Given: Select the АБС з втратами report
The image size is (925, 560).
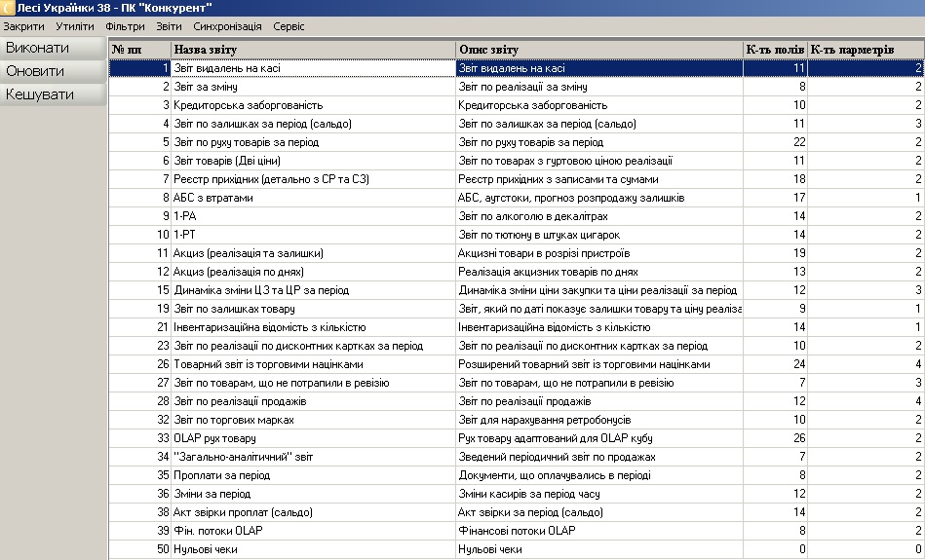Looking at the screenshot, I should (213, 198).
